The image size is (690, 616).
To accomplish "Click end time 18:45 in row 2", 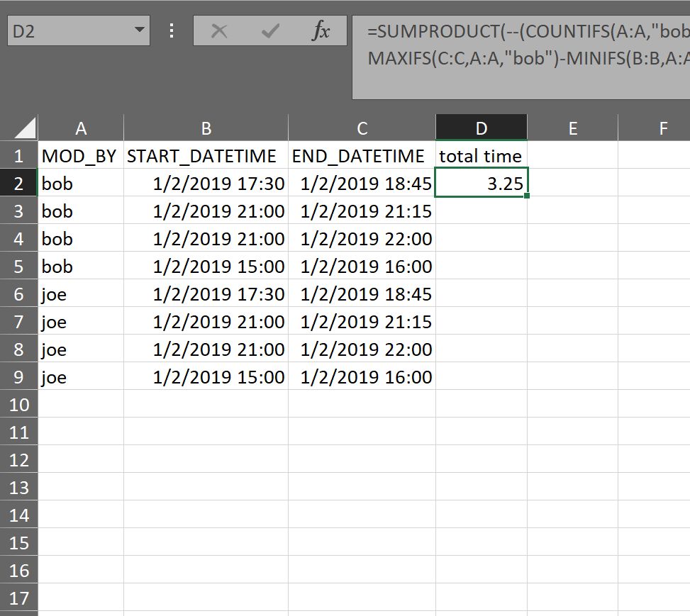I will coord(362,183).
